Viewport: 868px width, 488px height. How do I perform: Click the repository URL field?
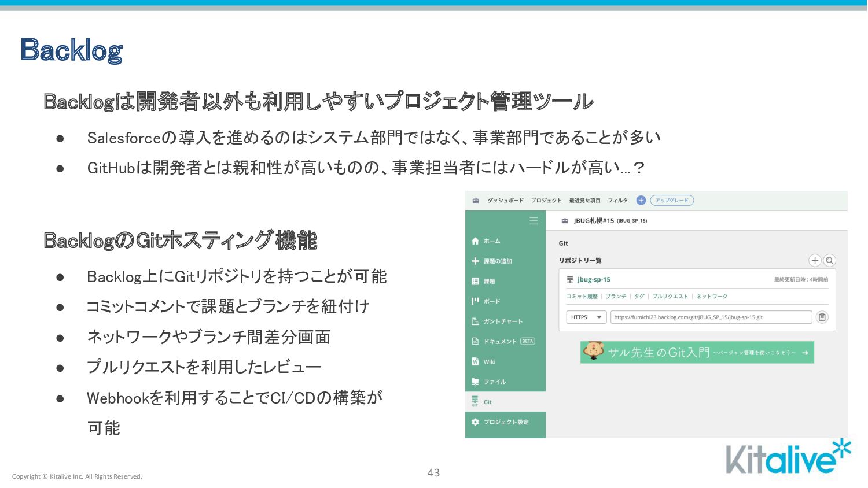coord(711,317)
